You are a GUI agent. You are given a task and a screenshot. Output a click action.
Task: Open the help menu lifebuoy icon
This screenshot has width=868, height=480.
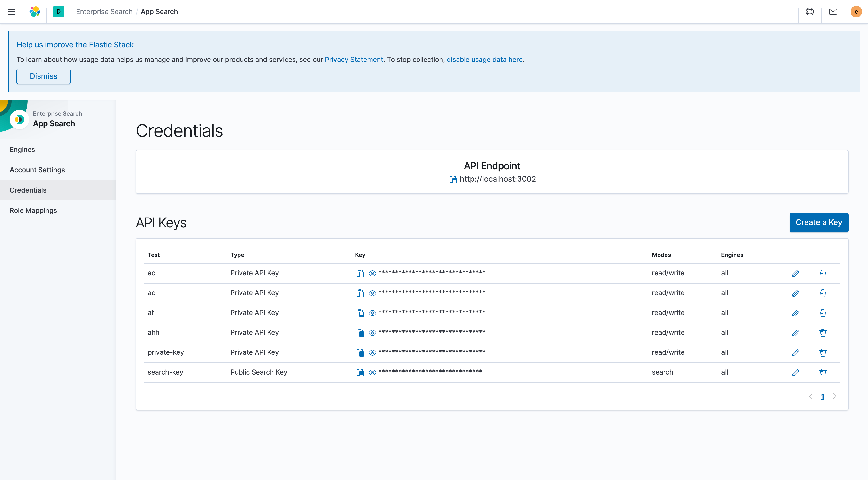pyautogui.click(x=810, y=12)
